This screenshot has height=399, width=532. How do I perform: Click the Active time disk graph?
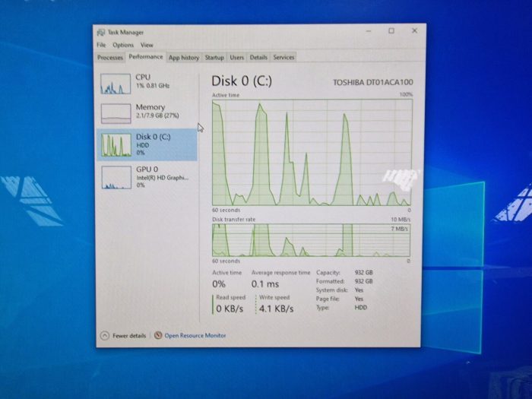click(312, 152)
